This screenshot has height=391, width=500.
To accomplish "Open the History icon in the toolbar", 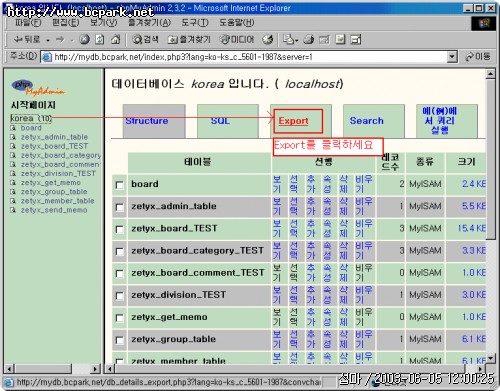I will (x=267, y=40).
